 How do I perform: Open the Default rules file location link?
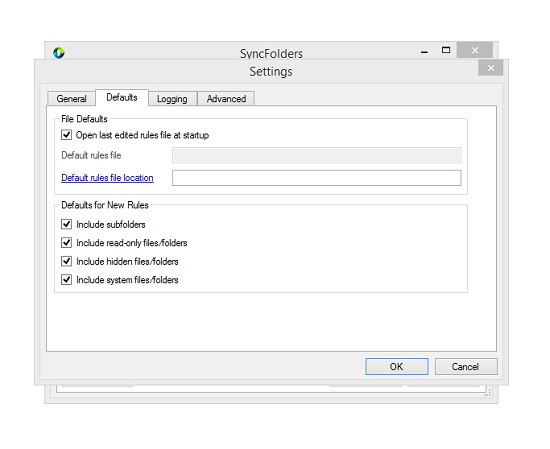tap(107, 178)
